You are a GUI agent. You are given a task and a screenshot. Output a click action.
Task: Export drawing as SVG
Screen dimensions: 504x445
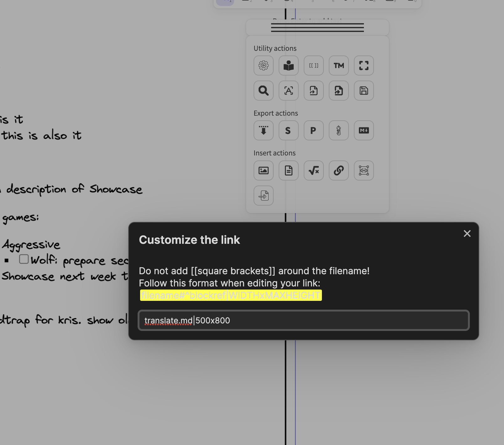click(x=288, y=131)
